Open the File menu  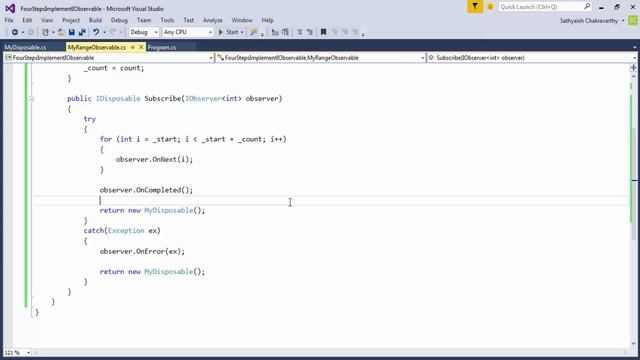click(9, 20)
